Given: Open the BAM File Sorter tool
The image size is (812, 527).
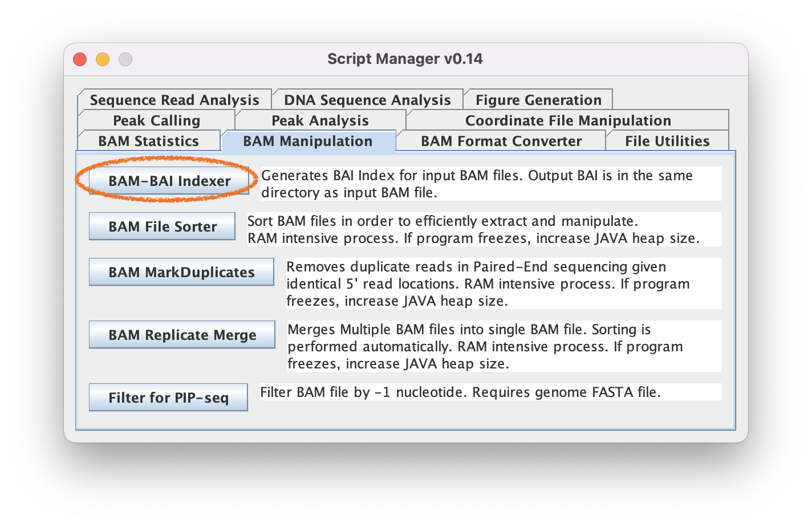Looking at the screenshot, I should pyautogui.click(x=163, y=226).
